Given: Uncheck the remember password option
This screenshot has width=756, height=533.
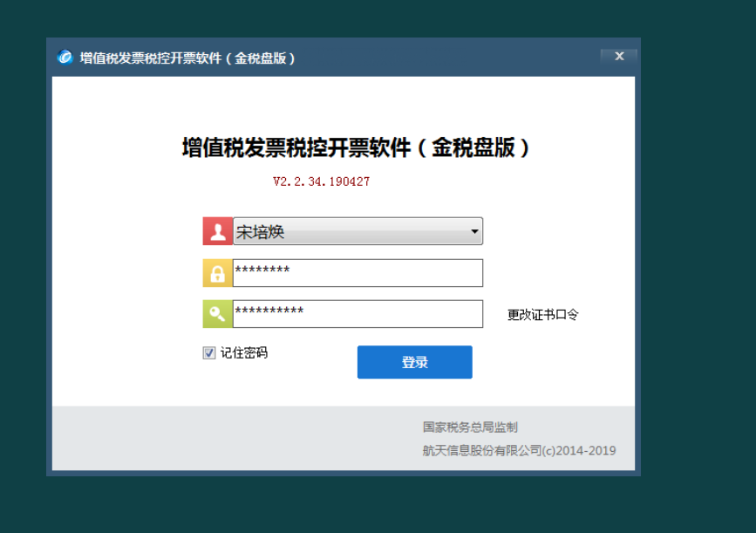Looking at the screenshot, I should [208, 352].
